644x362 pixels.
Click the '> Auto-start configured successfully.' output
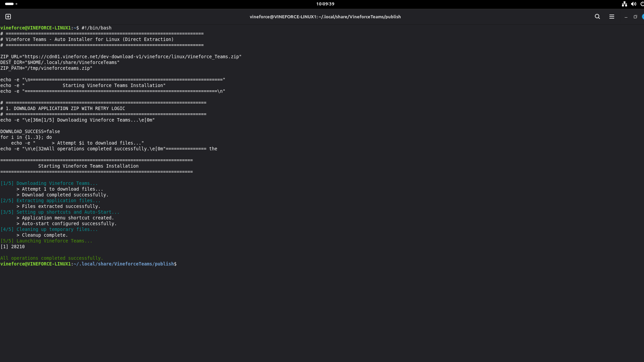(67, 223)
